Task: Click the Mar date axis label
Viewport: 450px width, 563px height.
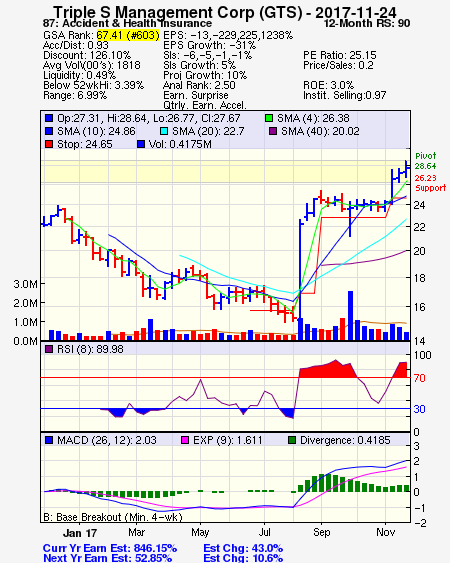Action: 136,532
